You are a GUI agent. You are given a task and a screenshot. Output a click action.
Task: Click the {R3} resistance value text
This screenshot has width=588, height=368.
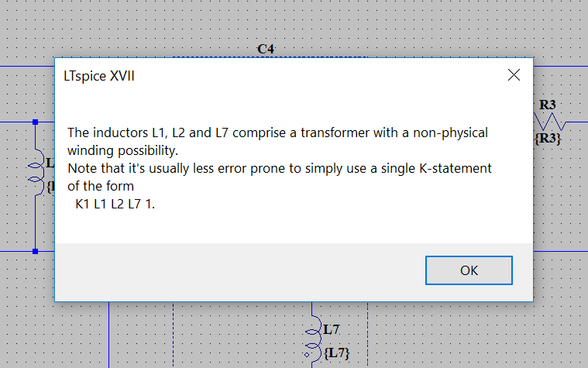(x=548, y=139)
